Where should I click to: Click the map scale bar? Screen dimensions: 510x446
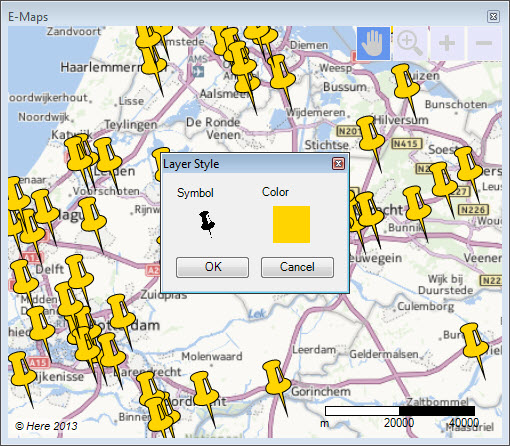(x=400, y=411)
